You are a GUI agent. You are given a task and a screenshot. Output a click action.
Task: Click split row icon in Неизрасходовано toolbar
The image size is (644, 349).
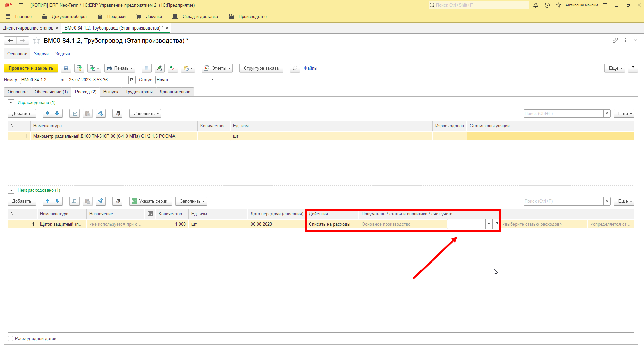coord(100,201)
